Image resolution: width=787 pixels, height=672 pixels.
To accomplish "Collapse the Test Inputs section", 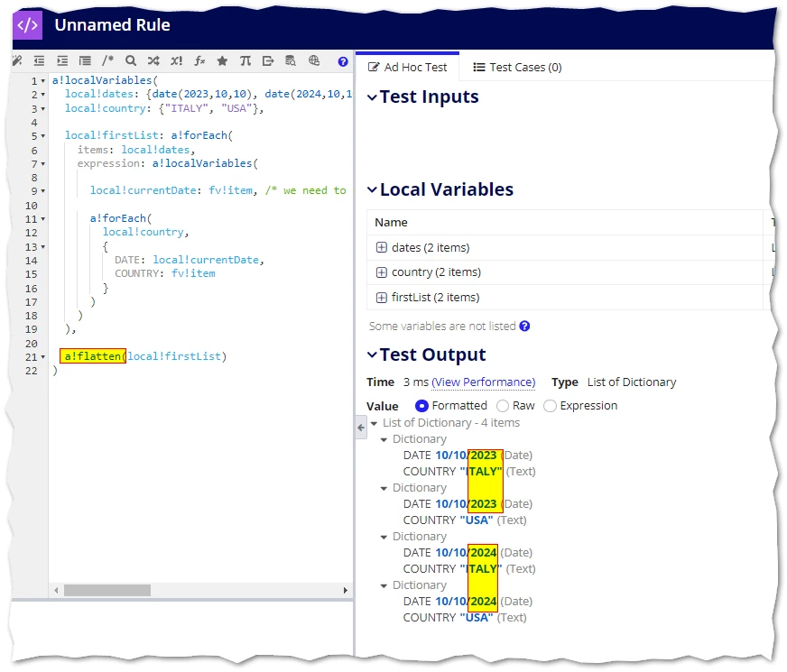I will coord(372,97).
